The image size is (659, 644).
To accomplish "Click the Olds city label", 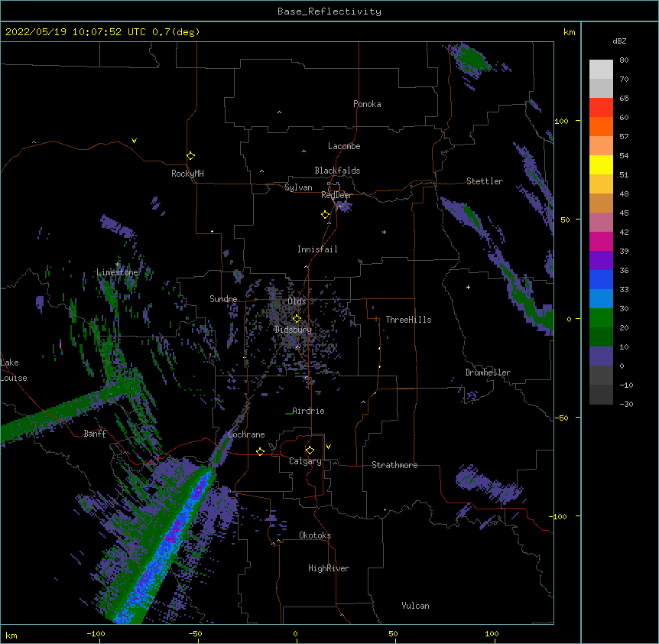I will click(297, 301).
